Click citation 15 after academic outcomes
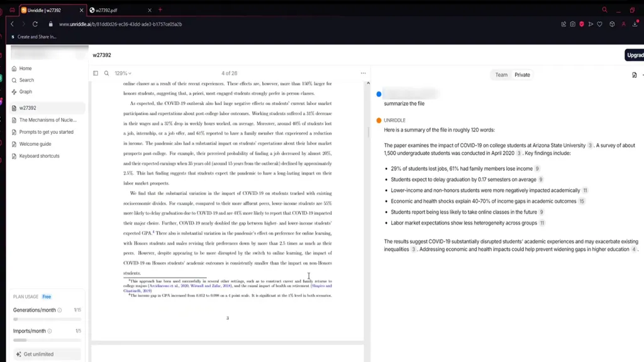Screen dimensions: 644x362 click(582, 201)
